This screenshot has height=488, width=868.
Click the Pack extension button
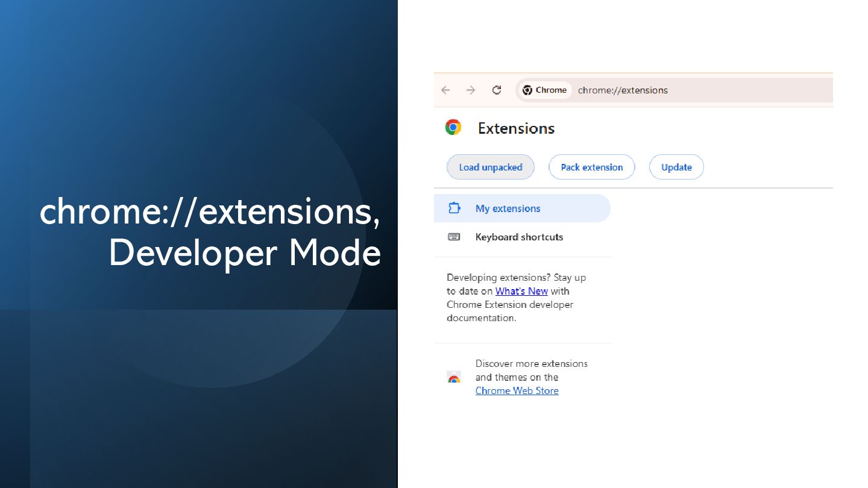coord(592,167)
